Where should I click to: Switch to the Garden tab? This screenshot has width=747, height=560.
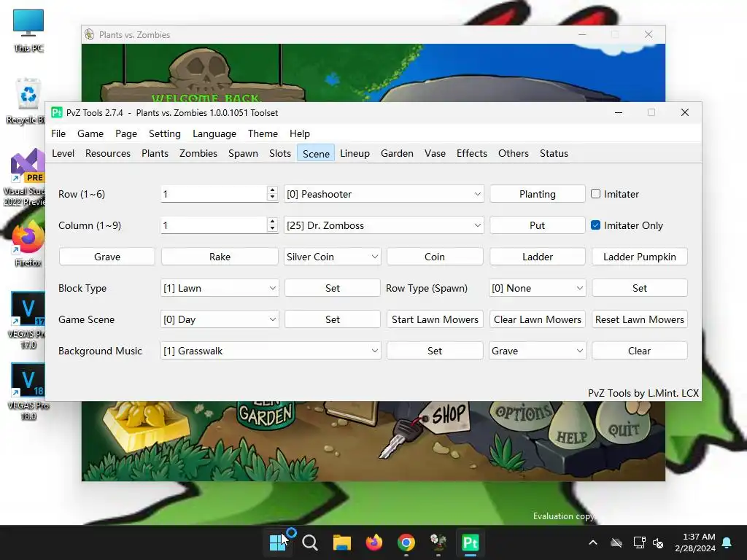coord(397,153)
